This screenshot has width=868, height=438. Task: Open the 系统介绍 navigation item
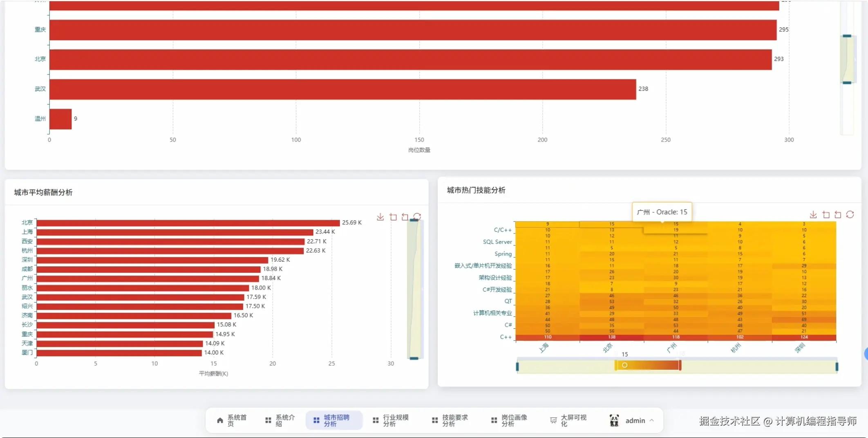pyautogui.click(x=280, y=420)
